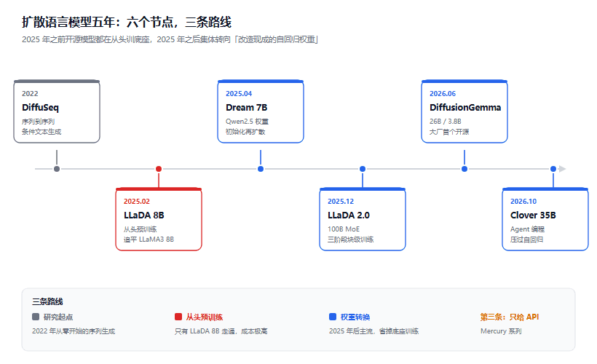Click the blue 权重转换 legend swatch

point(333,317)
